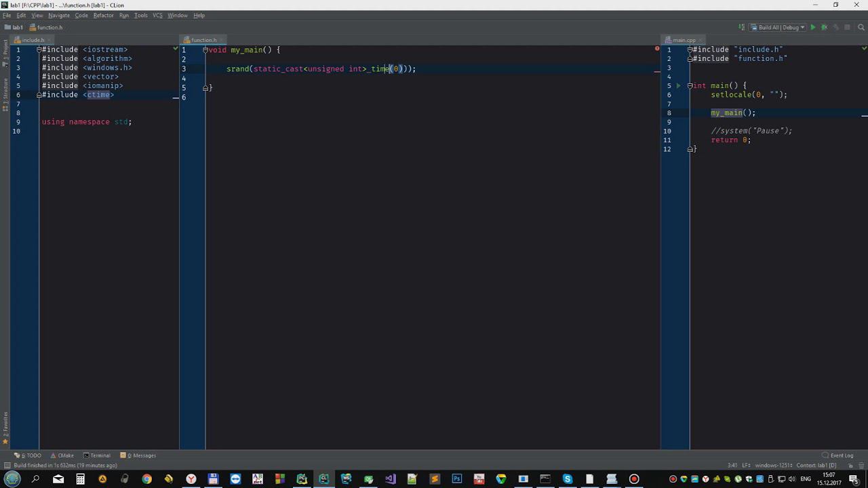Start debugging with the Debug icon
Image resolution: width=868 pixels, height=488 pixels.
click(825, 27)
